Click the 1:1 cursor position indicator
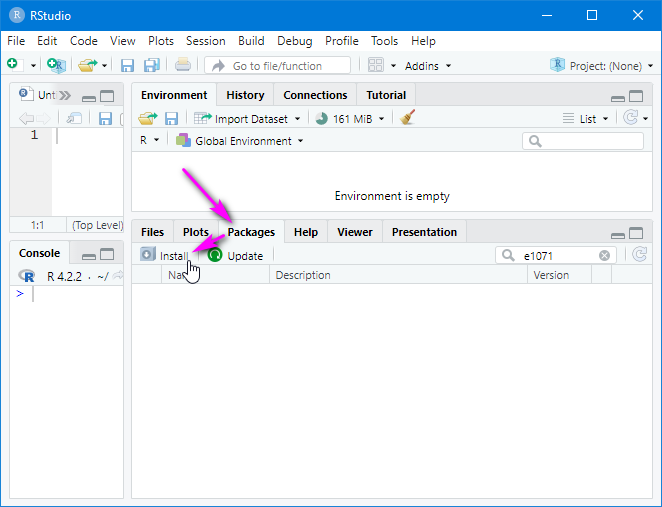 click(x=37, y=225)
